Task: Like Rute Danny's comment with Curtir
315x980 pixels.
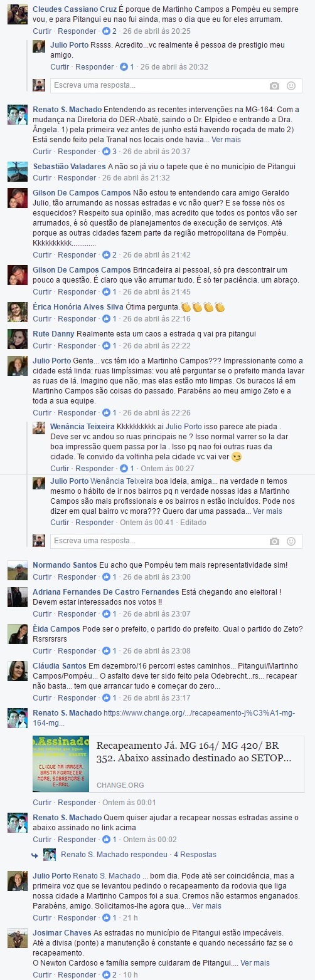Action: pos(42,346)
